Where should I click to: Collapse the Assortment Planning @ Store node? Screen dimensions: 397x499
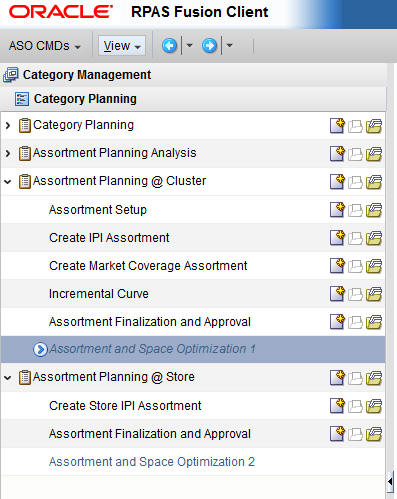(x=8, y=378)
